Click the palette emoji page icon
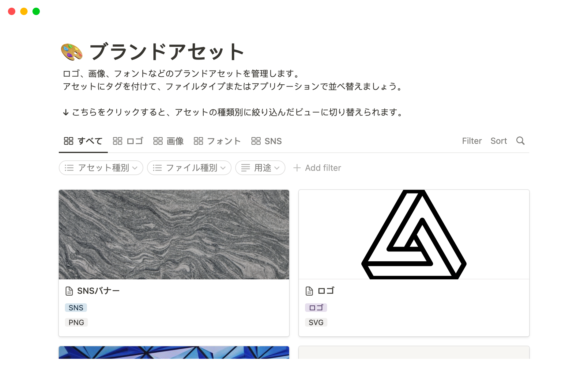 coord(72,52)
